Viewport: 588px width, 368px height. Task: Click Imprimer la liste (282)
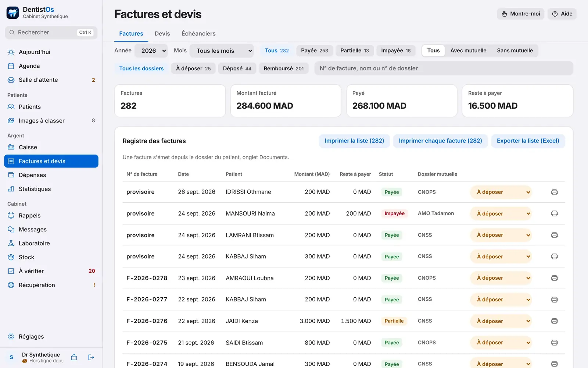point(354,141)
